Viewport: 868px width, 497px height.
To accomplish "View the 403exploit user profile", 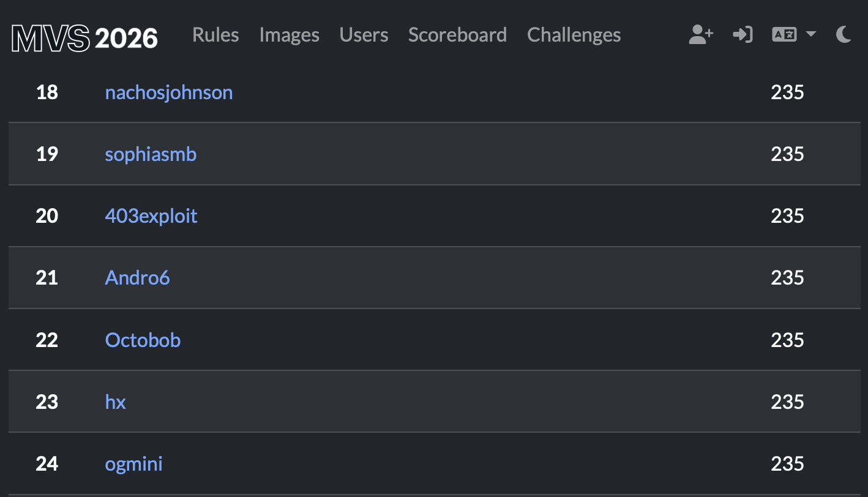I will pos(151,216).
